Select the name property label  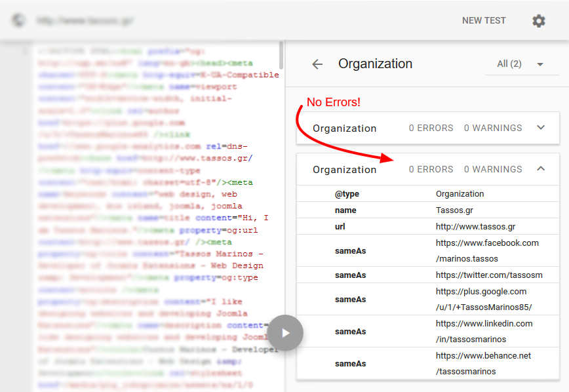pos(345,210)
